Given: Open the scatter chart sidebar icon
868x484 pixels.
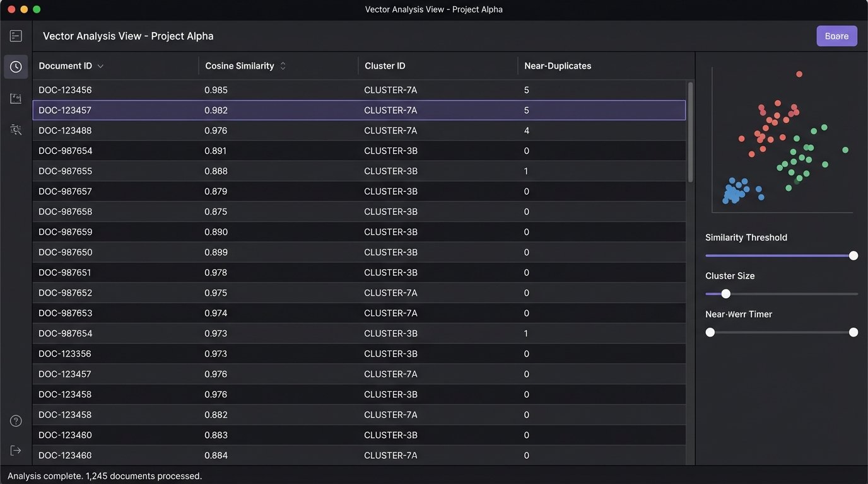Looking at the screenshot, I should (x=16, y=98).
